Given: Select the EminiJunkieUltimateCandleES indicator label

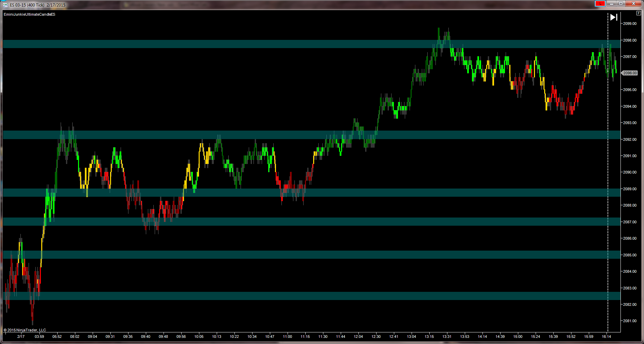Looking at the screenshot, I should click(x=29, y=14).
